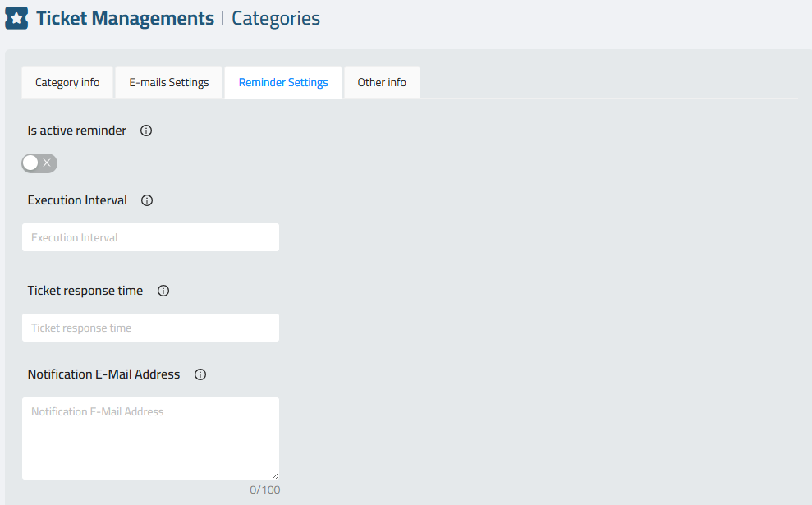Click the resize grip of the notification e-mail textarea
Viewport: 812px width, 505px height.
coord(275,475)
